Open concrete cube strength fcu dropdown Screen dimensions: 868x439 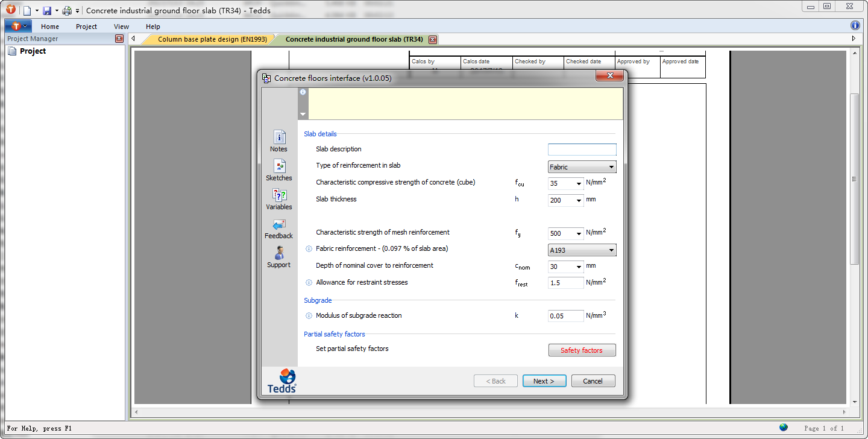click(579, 184)
